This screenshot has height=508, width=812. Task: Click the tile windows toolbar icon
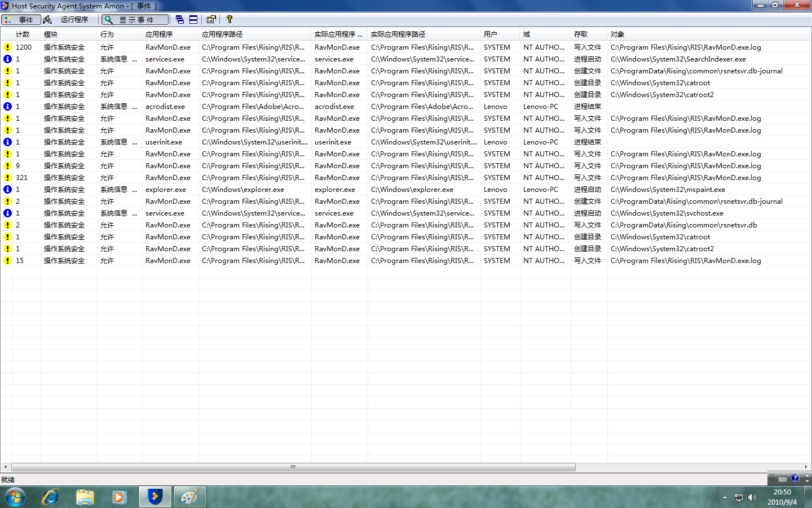click(x=193, y=20)
